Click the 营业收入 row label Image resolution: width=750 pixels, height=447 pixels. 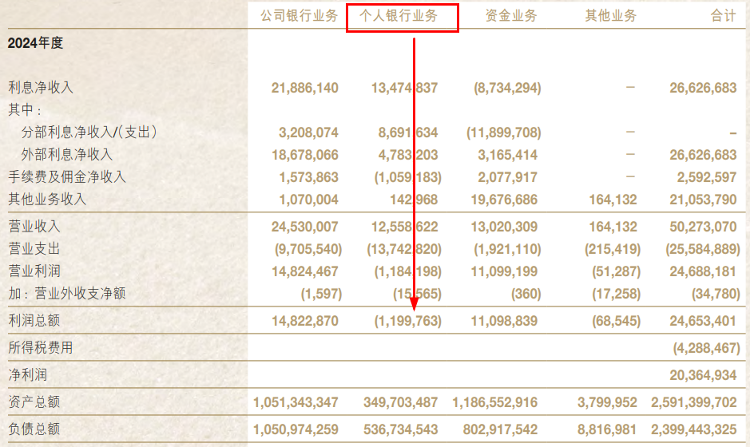pos(34,227)
